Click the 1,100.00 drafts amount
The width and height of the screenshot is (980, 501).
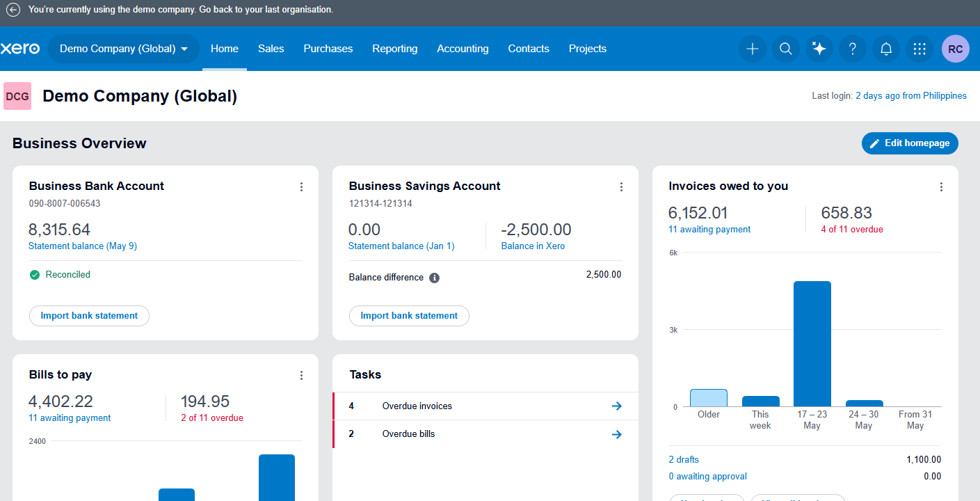924,460
